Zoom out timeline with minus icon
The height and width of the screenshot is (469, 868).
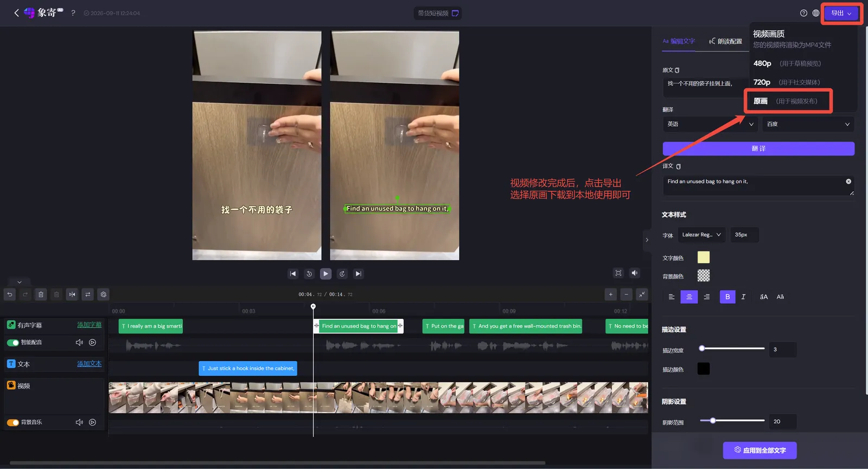click(x=627, y=294)
